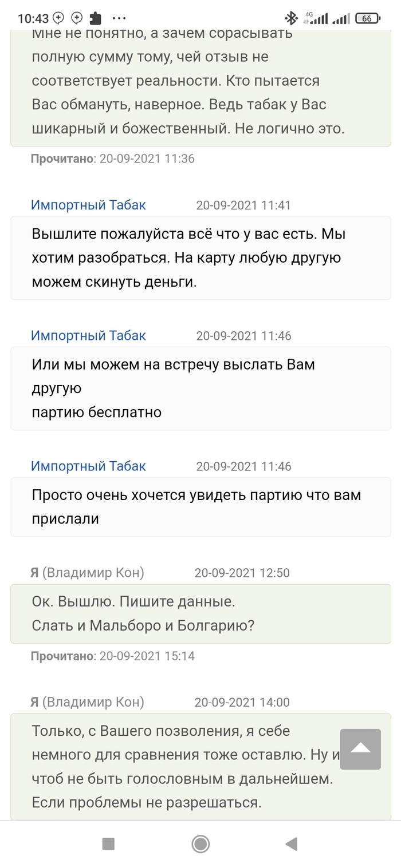The width and height of the screenshot is (401, 868).
Task: Open Импортный Табак link above "Или мы можем" message
Action: (88, 335)
